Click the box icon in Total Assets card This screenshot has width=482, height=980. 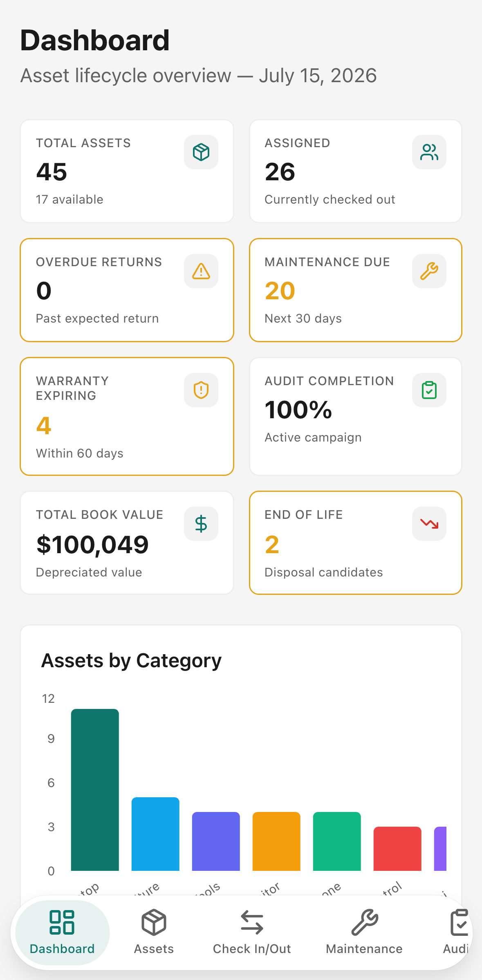tap(201, 152)
